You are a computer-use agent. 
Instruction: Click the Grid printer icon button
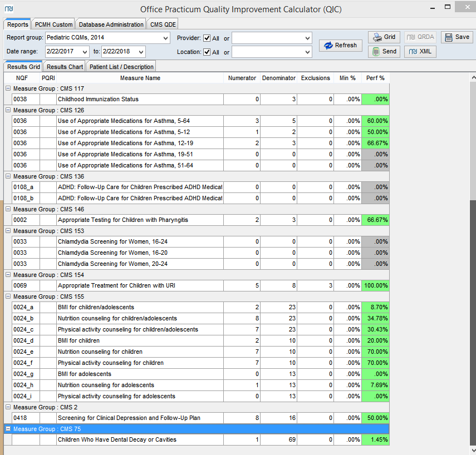pyautogui.click(x=377, y=37)
